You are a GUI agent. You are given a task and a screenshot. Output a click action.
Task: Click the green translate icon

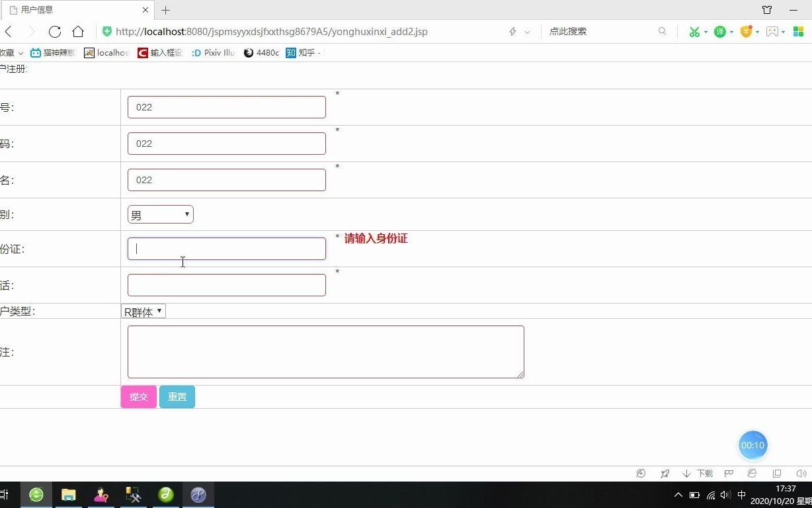721,31
